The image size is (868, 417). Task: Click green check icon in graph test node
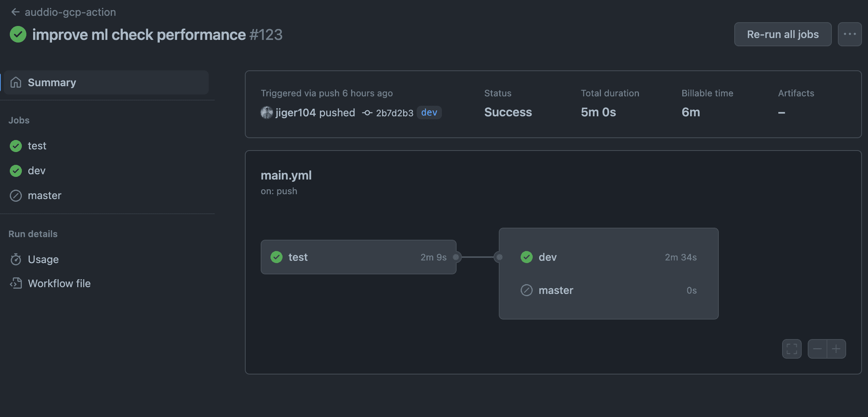click(277, 257)
